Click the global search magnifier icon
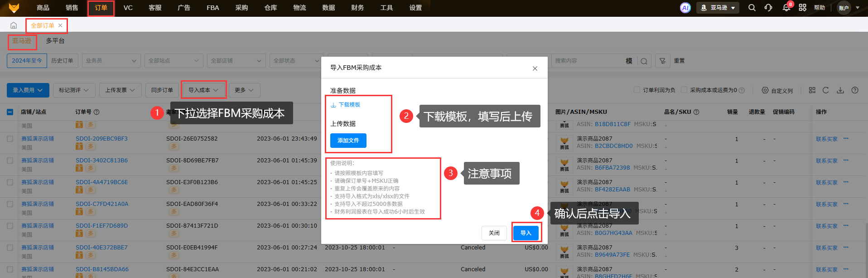Image resolution: width=868 pixels, height=278 pixels. [752, 8]
